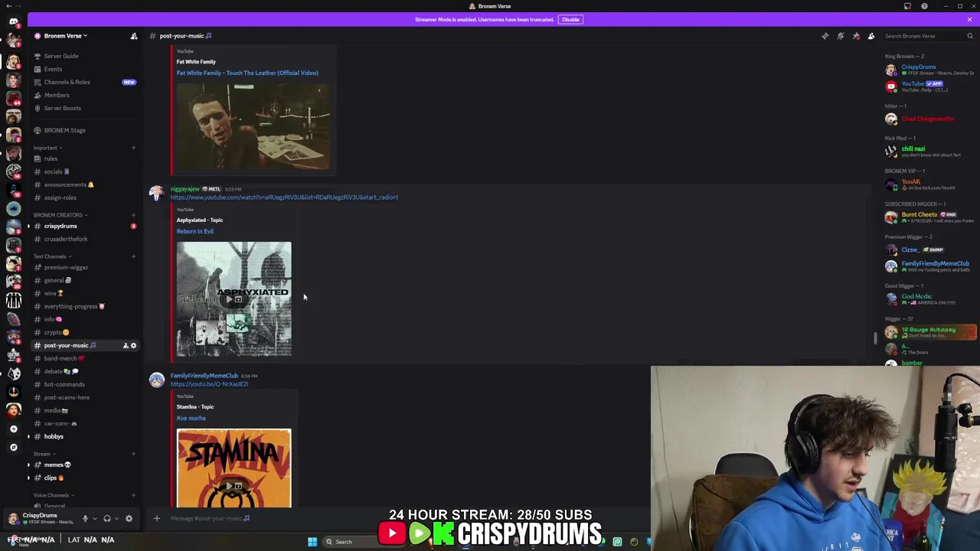Open the Windows Start button
Screen dimensions: 980x551
312,542
